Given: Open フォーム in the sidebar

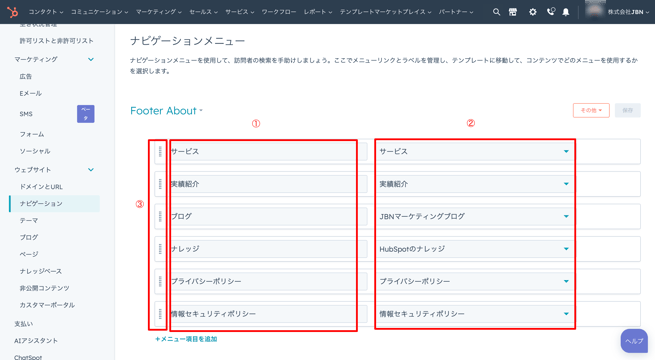Looking at the screenshot, I should click(32, 134).
